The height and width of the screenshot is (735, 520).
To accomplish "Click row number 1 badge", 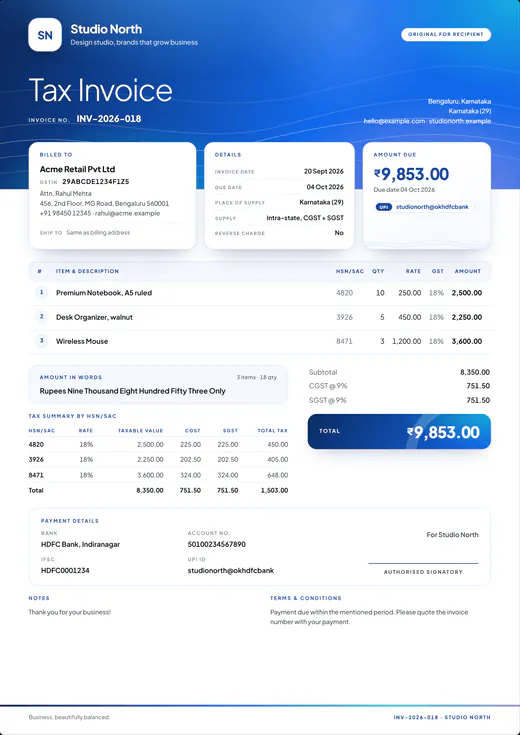I will (41, 292).
